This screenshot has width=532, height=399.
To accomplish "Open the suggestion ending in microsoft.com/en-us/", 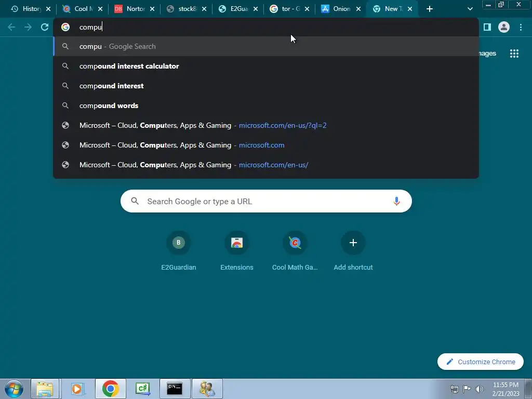I will [x=266, y=165].
